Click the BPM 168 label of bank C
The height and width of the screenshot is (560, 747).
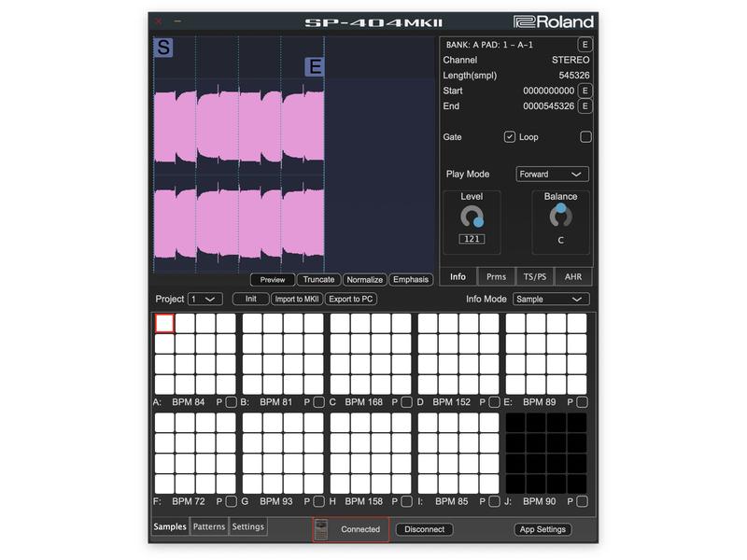[x=363, y=402]
